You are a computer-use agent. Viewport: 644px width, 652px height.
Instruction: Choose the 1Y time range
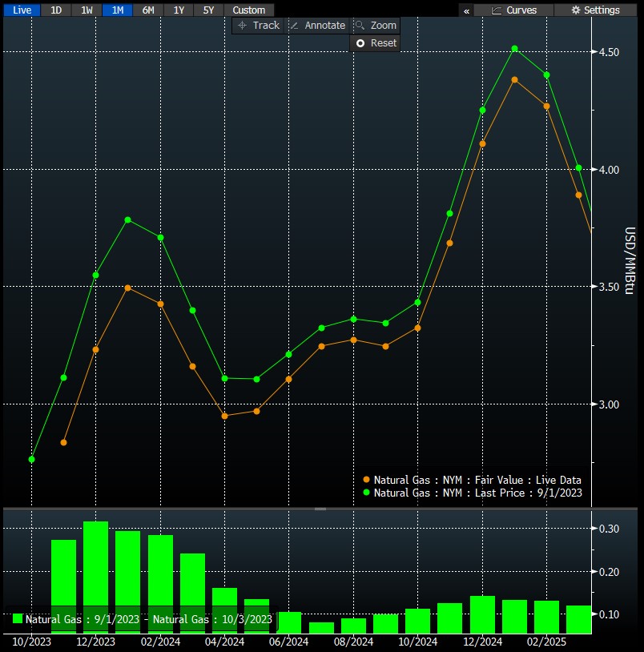coord(179,10)
